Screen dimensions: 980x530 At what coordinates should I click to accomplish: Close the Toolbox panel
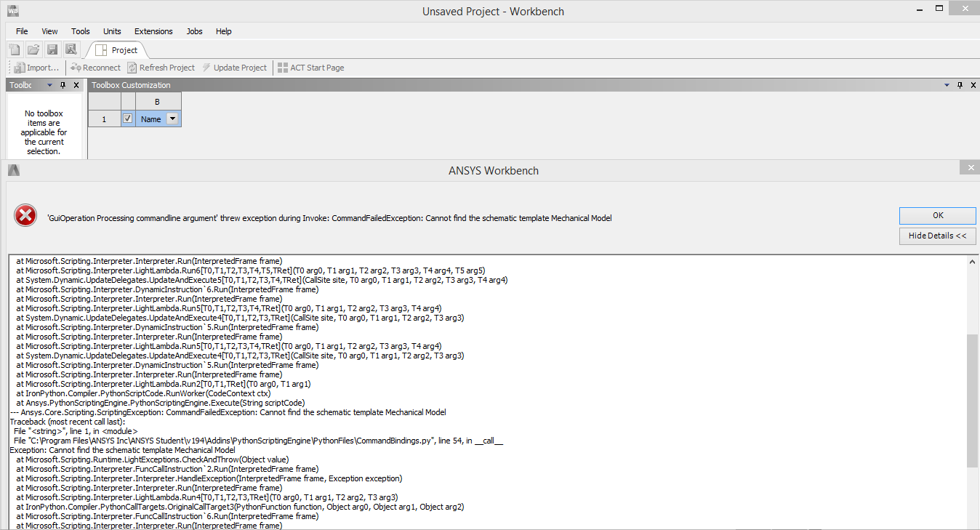[76, 85]
